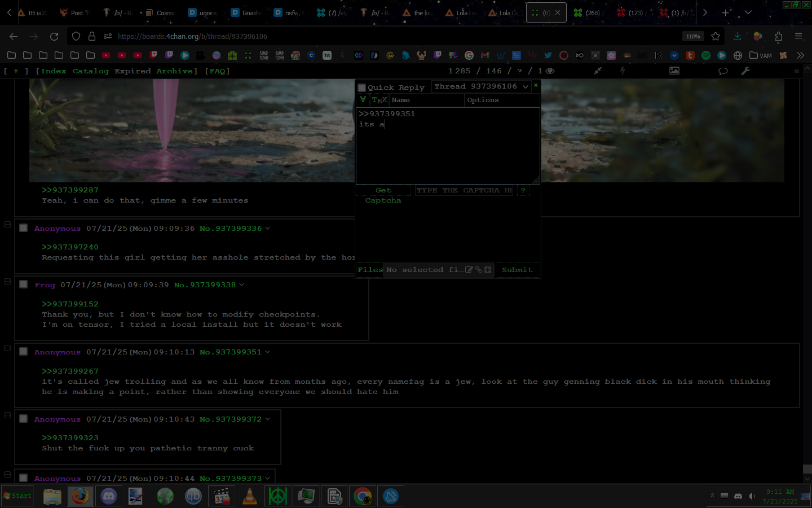Click the lightning bolt icon in header

[x=623, y=71]
